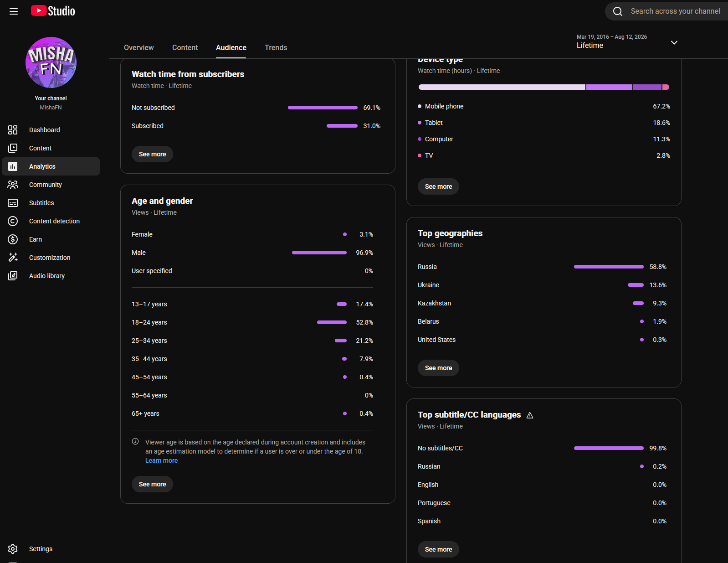The width and height of the screenshot is (728, 563).
Task: Click See more under Top geographies
Action: coord(438,368)
